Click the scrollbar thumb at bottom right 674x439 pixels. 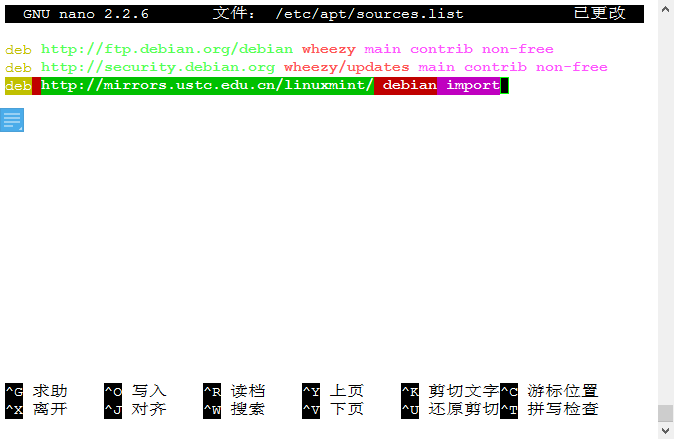(x=665, y=413)
